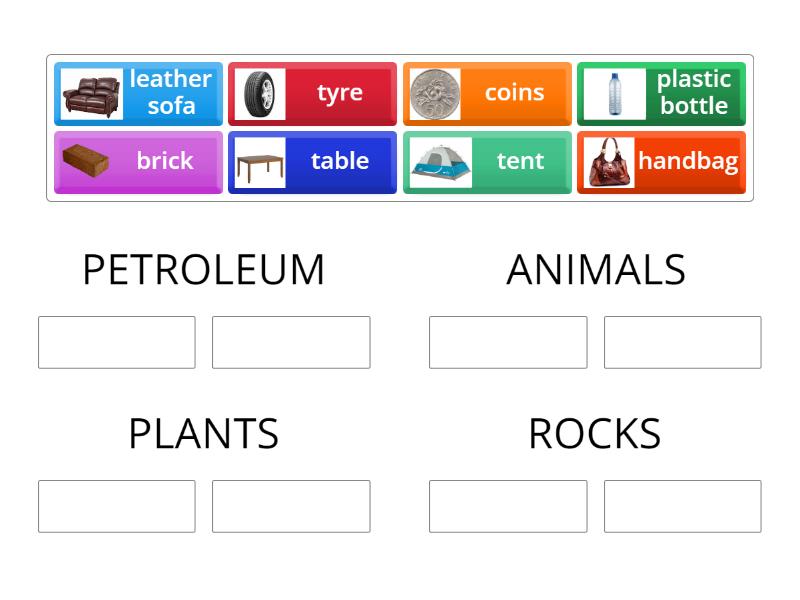Select the left drop box under PETROLEUM

coord(116,342)
